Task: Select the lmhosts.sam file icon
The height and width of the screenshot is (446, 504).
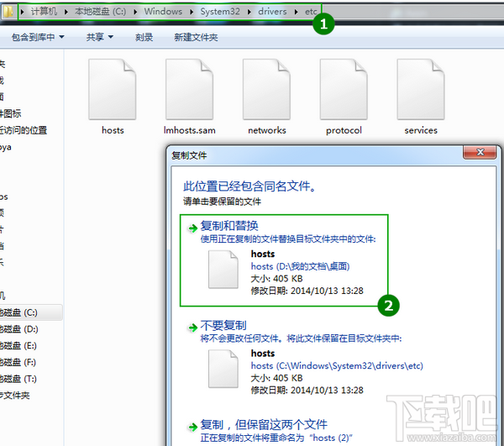Action: point(189,89)
